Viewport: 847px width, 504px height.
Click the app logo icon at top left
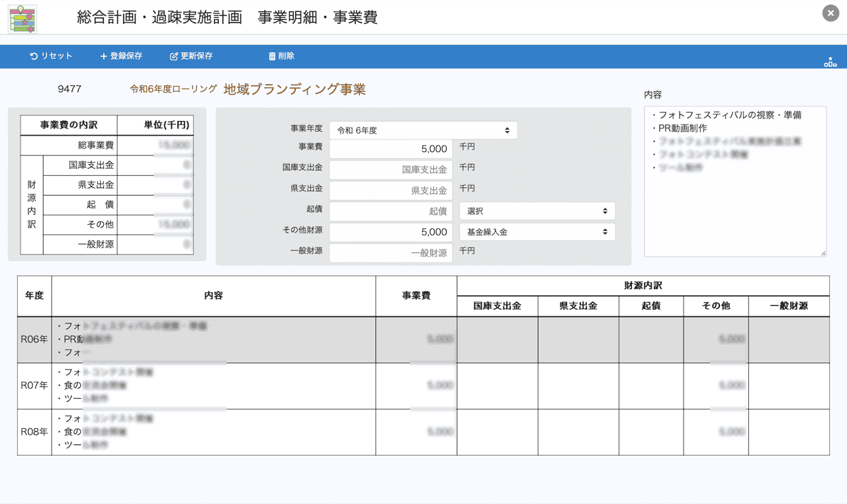click(22, 18)
